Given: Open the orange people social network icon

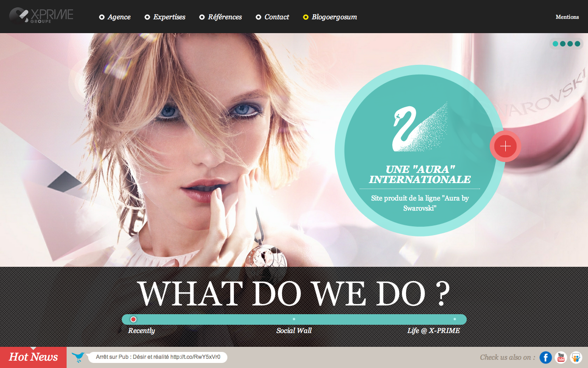Looking at the screenshot, I should pos(576,357).
